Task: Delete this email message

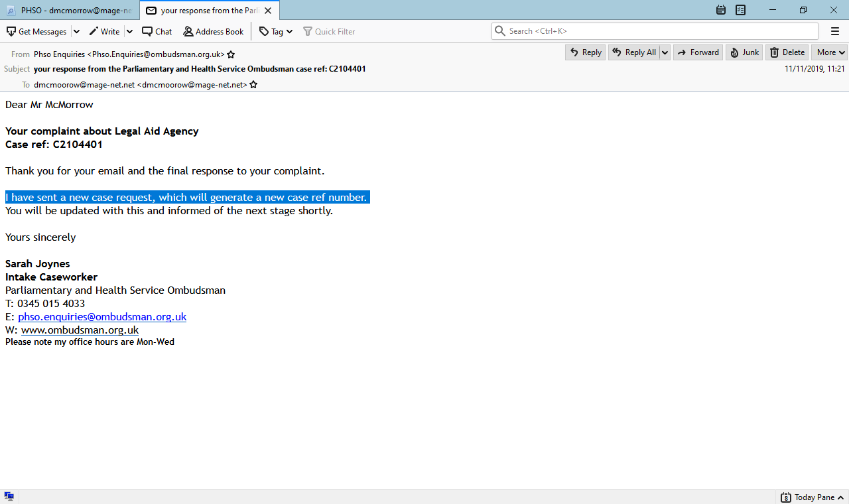Action: click(x=787, y=52)
